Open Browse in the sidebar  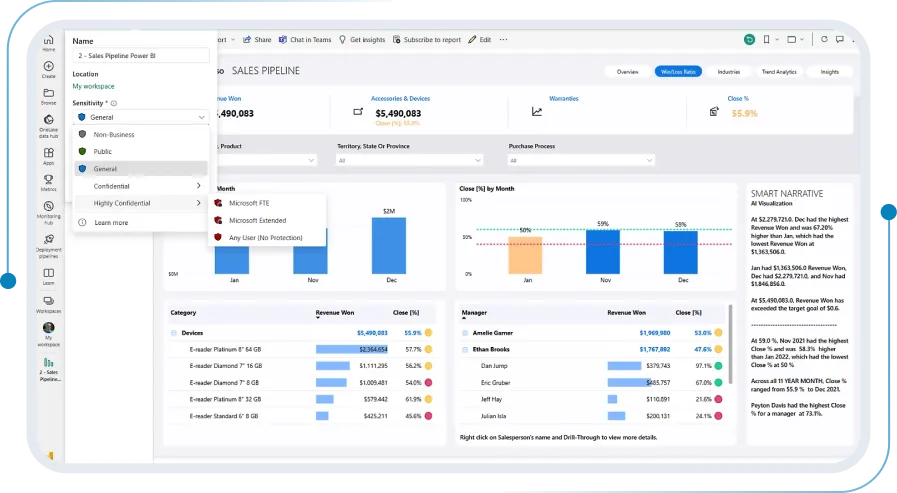point(49,96)
